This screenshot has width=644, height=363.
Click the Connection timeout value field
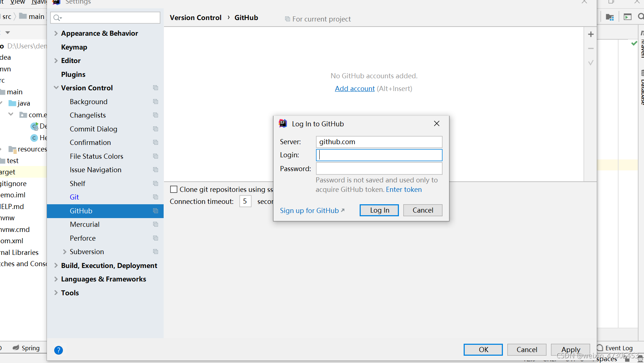[245, 201]
